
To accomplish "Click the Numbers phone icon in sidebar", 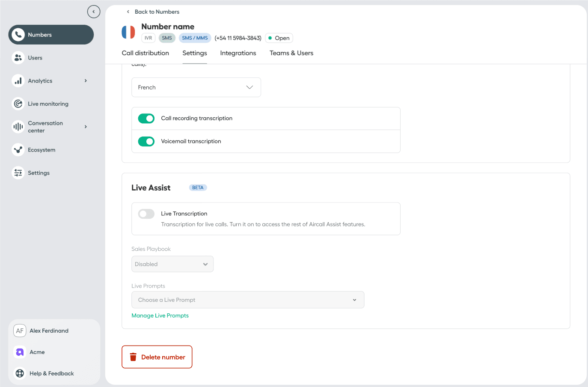I will pyautogui.click(x=18, y=35).
